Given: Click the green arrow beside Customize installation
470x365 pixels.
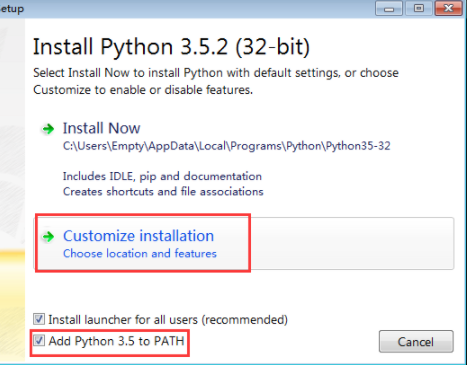Looking at the screenshot, I should click(48, 236).
